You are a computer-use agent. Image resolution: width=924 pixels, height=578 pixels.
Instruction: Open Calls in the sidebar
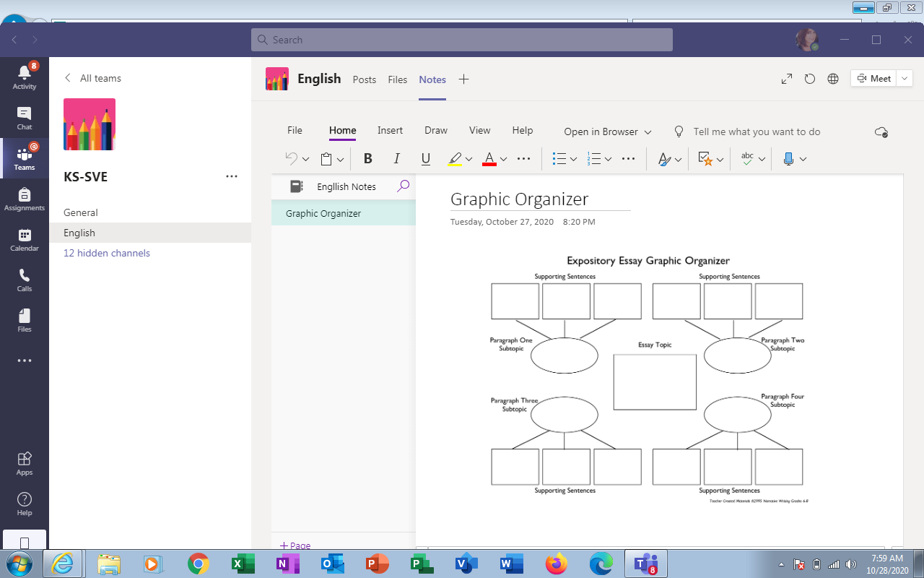click(x=25, y=280)
